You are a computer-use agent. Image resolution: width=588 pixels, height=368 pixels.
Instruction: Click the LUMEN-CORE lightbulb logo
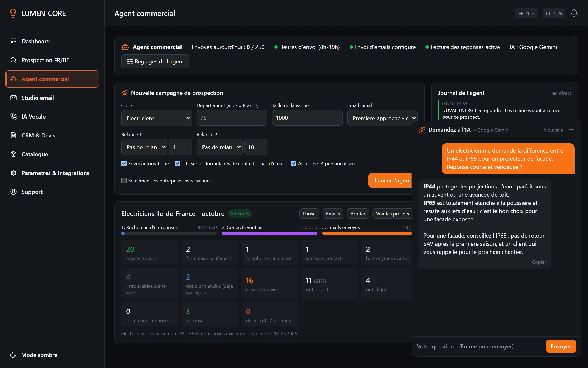(13, 13)
